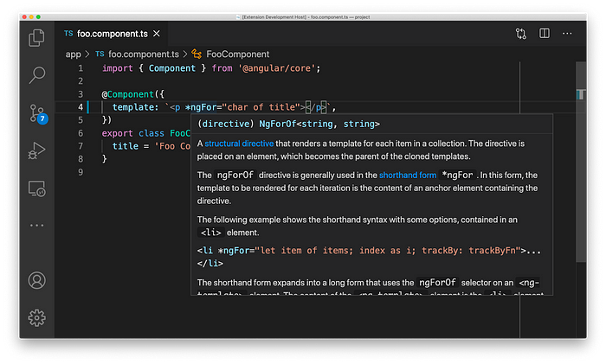Open More Actions editor menu
The image size is (606, 364).
[567, 34]
